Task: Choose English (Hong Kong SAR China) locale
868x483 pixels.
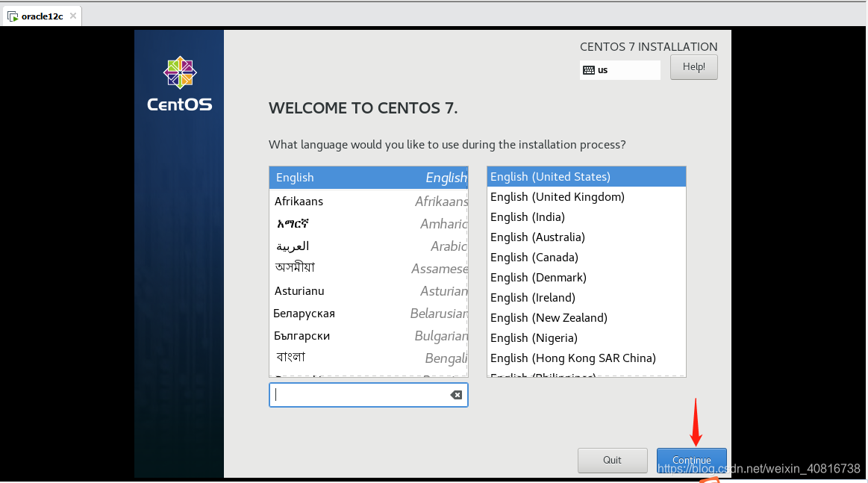Action: click(586, 358)
